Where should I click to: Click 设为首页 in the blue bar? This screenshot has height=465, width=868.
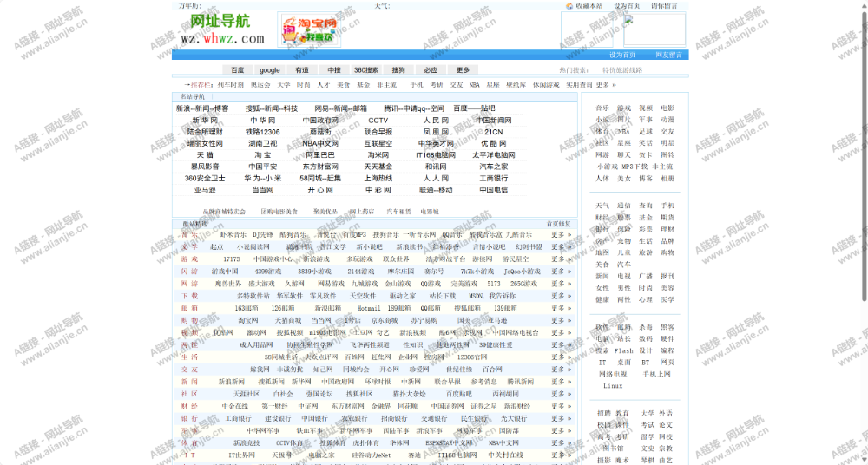click(622, 55)
